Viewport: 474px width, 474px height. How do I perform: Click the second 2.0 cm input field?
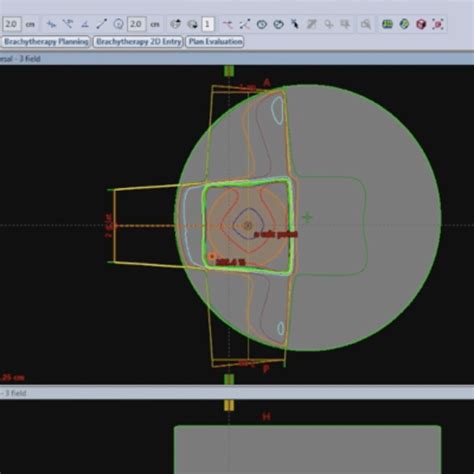coord(136,24)
